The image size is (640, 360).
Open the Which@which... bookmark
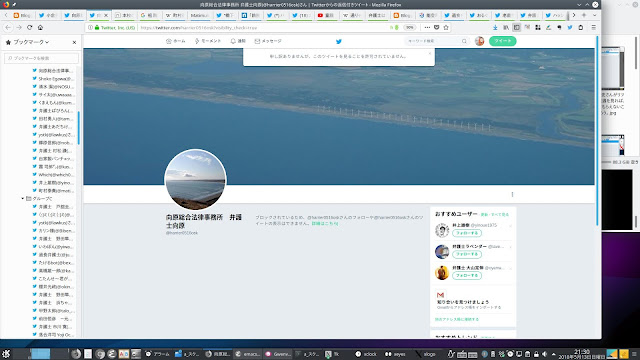tap(53, 175)
